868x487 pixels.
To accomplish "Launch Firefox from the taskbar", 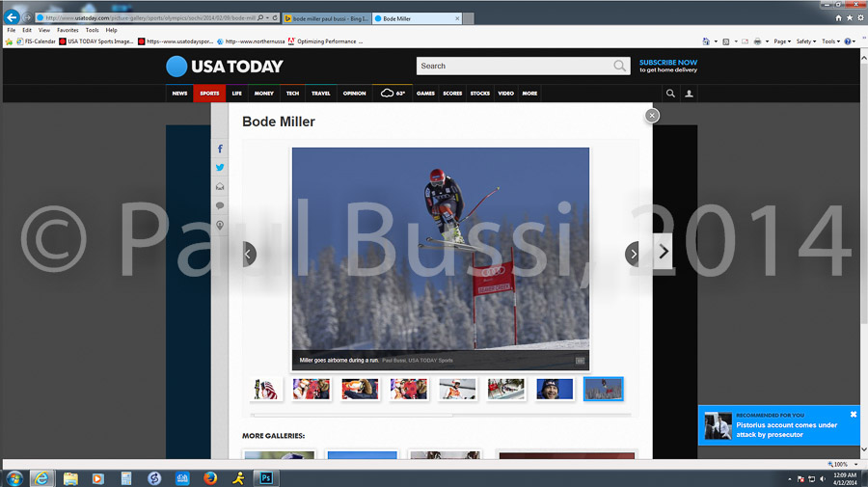I will click(210, 478).
